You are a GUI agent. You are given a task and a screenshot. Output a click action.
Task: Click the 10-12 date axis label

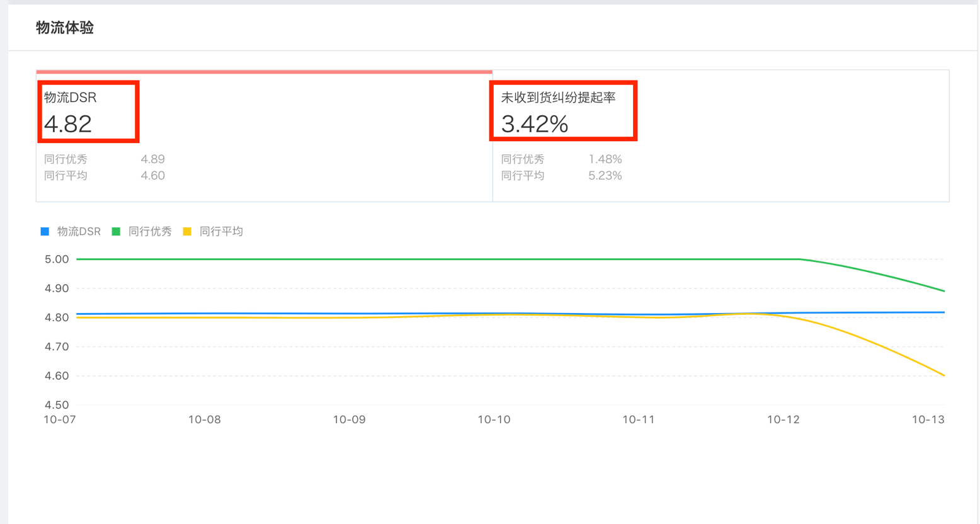pos(783,419)
